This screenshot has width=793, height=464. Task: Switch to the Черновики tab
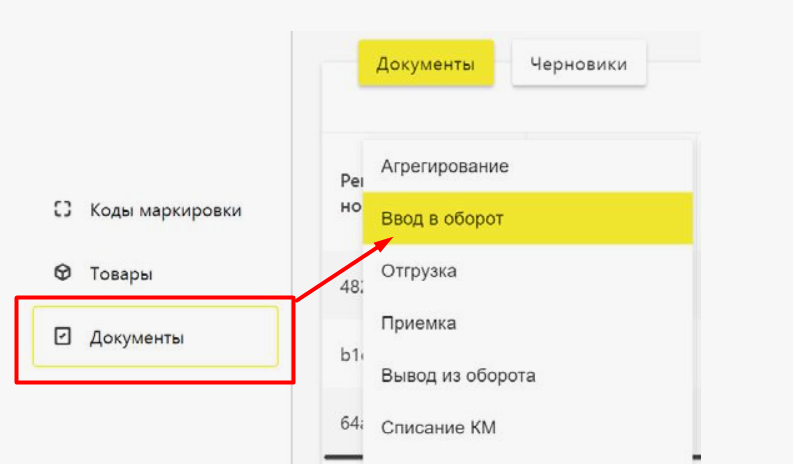[x=579, y=64]
